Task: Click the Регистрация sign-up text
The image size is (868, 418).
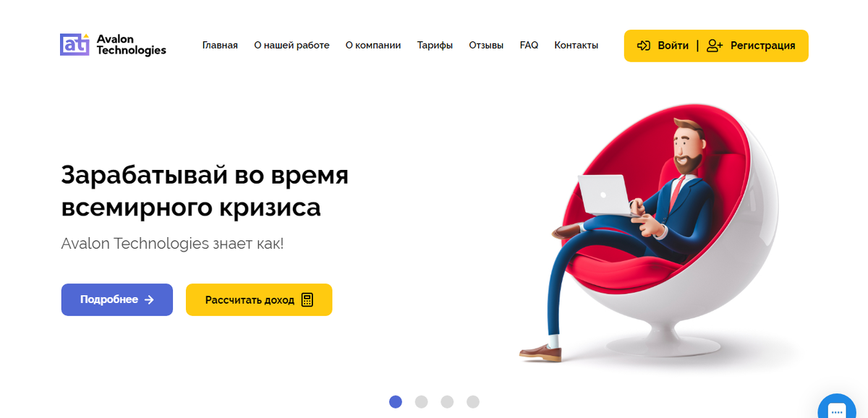Action: click(762, 46)
